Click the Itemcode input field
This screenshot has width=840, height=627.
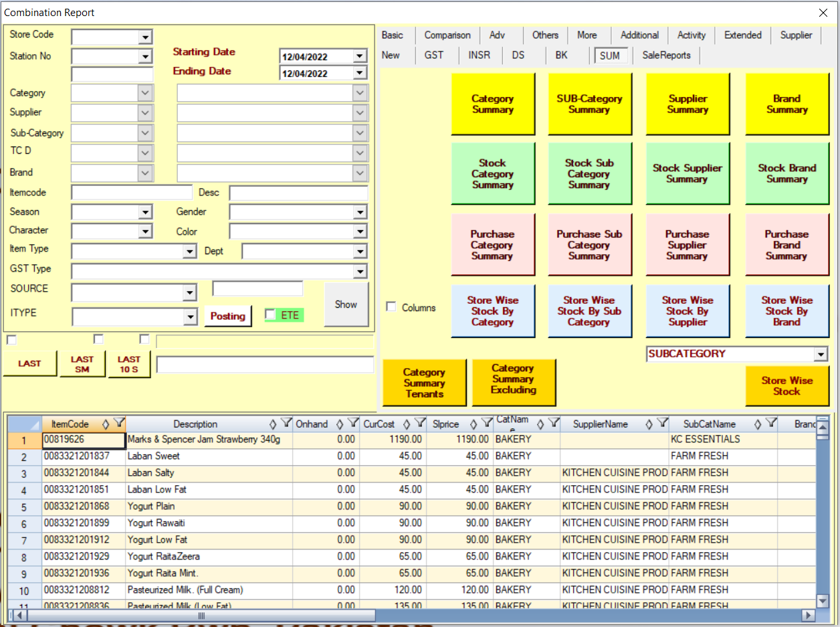(x=132, y=193)
